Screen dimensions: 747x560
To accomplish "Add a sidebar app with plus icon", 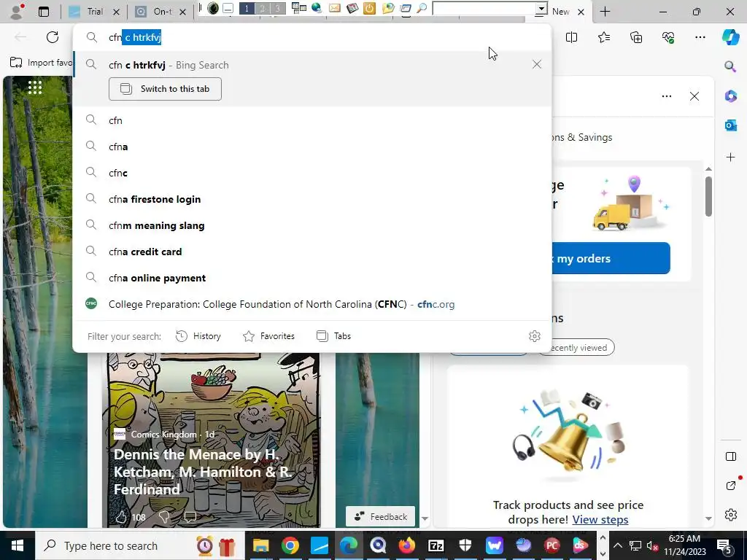I will point(730,157).
